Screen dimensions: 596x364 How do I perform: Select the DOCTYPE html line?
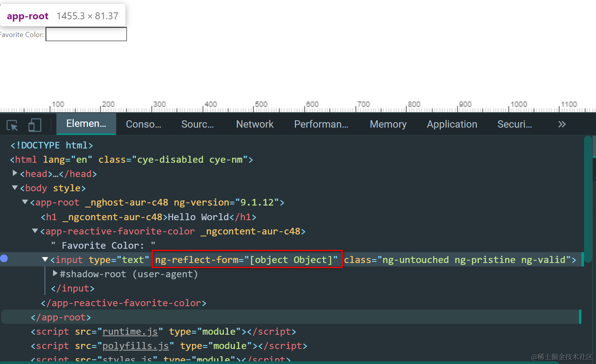[x=52, y=145]
